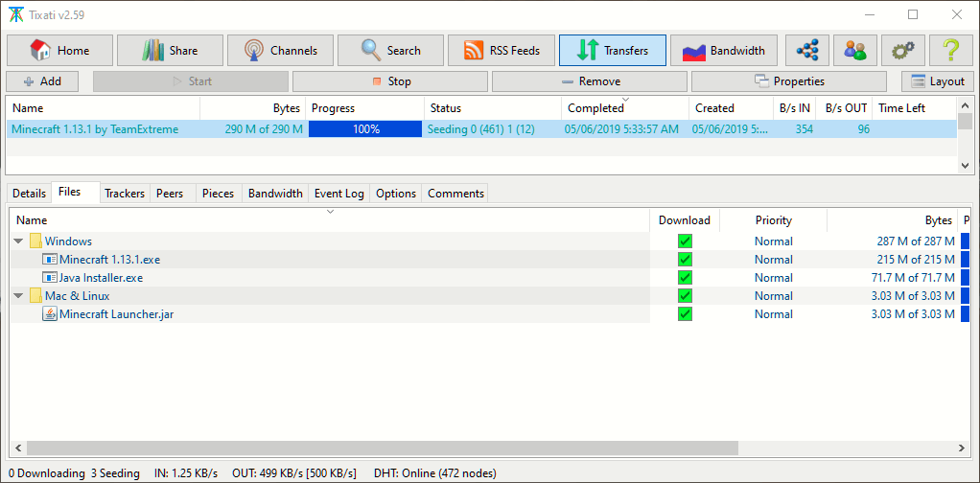Uncheck download for Mac & Linux folder
The width and height of the screenshot is (980, 483).
coord(685,295)
